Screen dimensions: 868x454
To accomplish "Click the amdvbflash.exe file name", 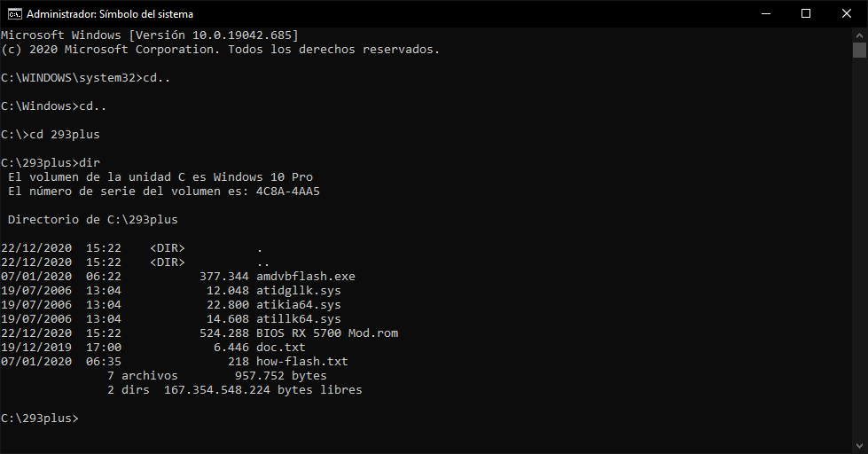I will point(306,277).
